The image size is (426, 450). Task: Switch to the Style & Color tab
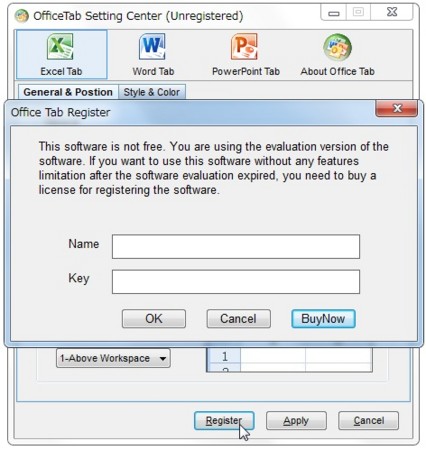pos(152,92)
